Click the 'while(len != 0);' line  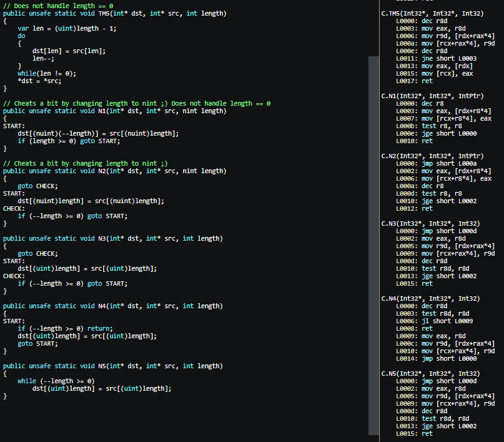(47, 73)
